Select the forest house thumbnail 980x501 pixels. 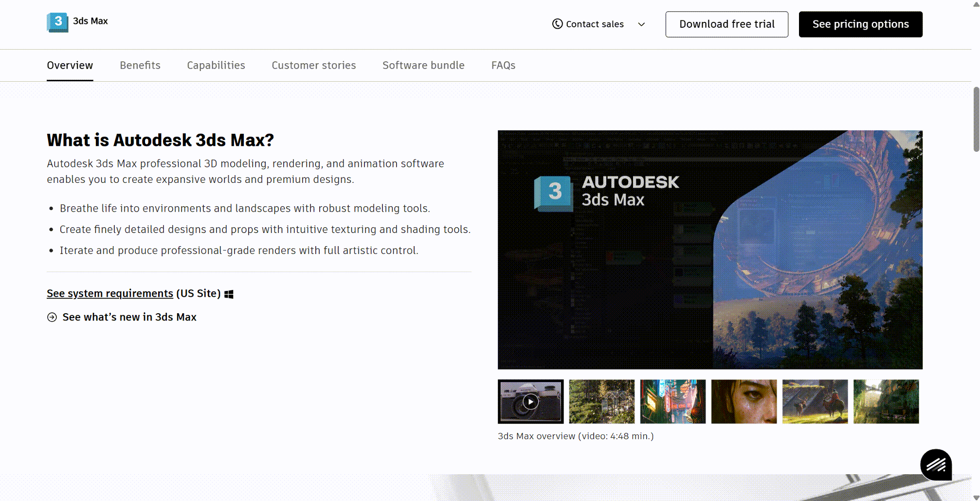[x=602, y=402]
